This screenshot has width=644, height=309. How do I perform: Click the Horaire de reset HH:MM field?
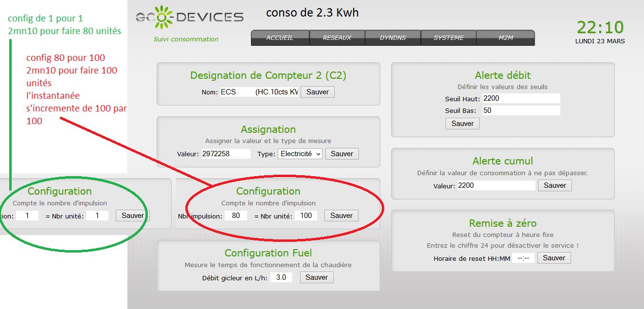523,257
